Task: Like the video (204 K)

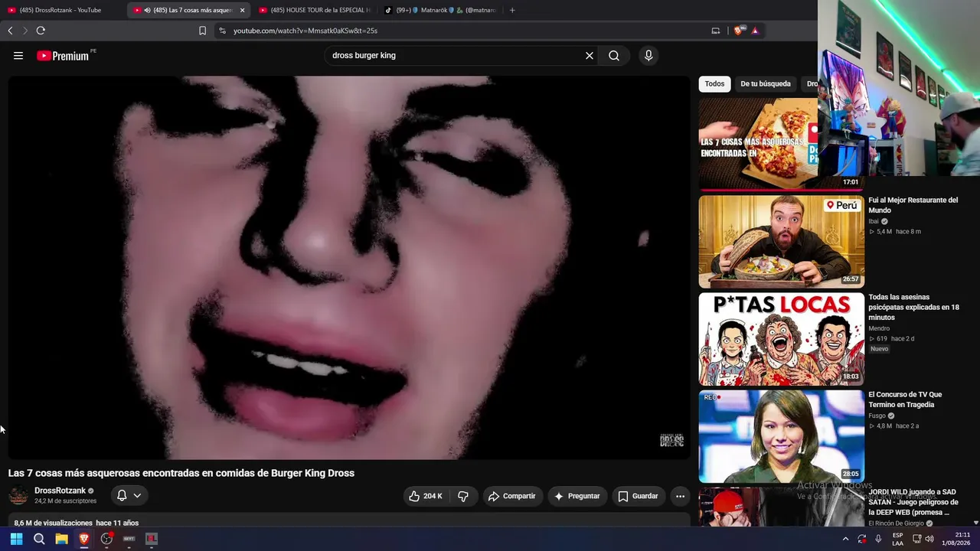Action: (426, 496)
